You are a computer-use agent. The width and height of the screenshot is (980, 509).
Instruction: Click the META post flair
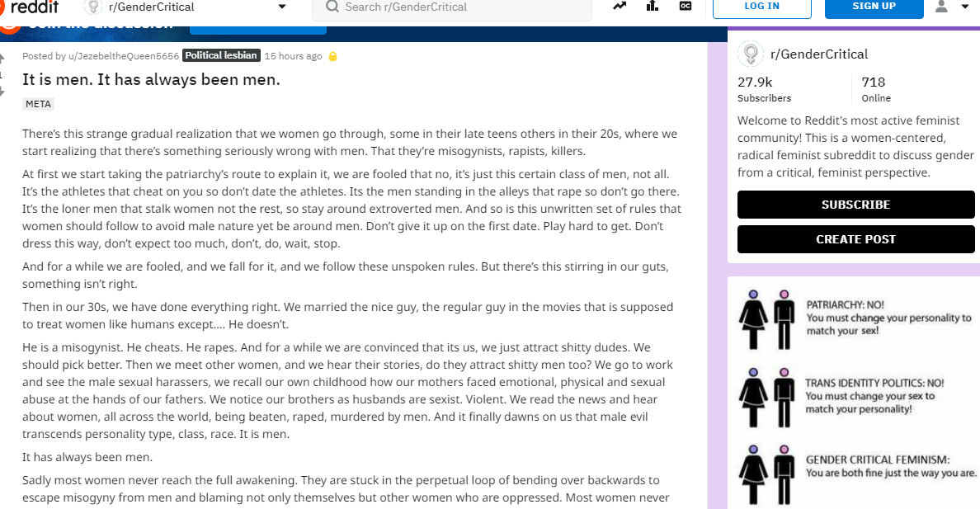(38, 104)
